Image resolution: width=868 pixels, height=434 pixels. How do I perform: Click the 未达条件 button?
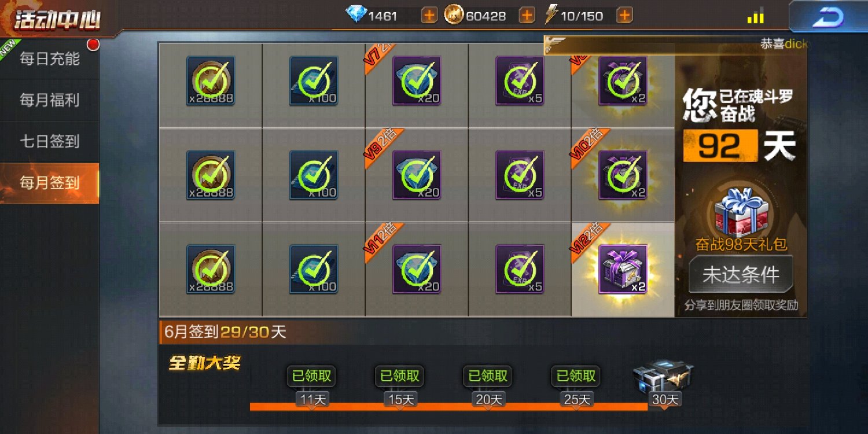point(741,275)
